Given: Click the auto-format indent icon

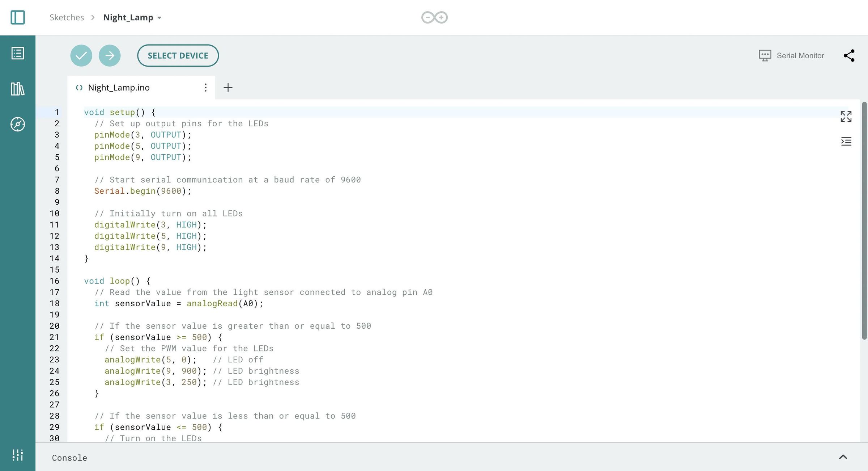Looking at the screenshot, I should coord(846,141).
